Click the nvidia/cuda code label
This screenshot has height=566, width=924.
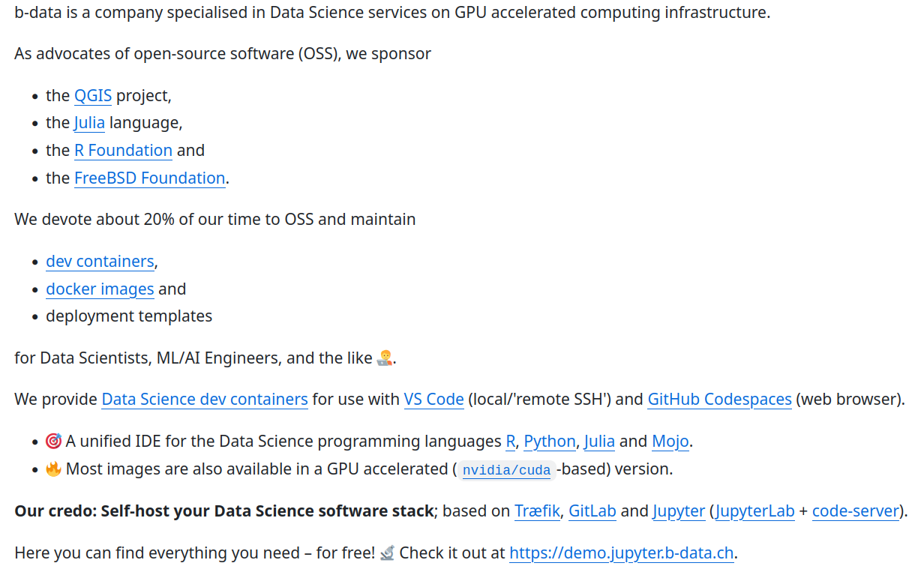pos(506,470)
